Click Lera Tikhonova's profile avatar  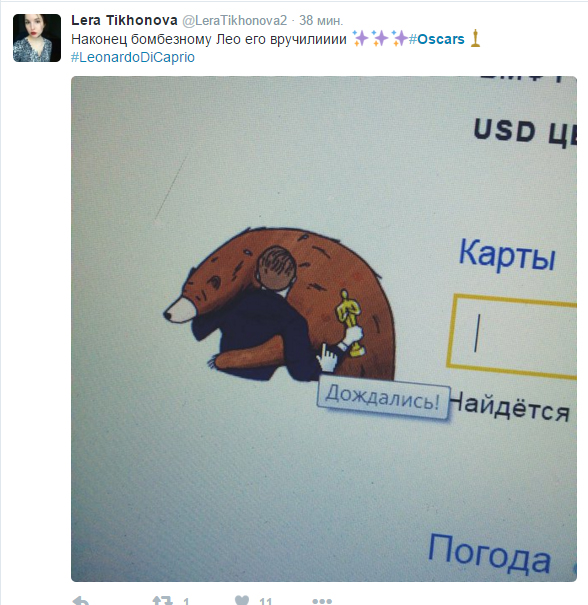tap(37, 38)
